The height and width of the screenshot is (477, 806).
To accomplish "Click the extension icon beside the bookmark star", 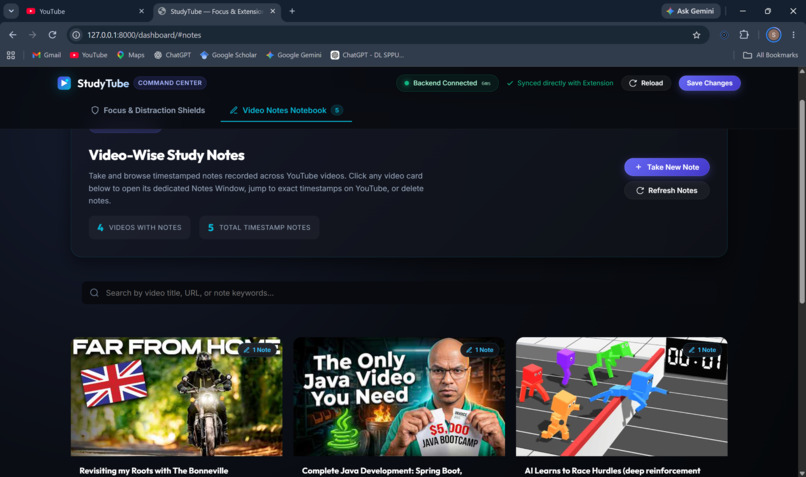I will 724,35.
